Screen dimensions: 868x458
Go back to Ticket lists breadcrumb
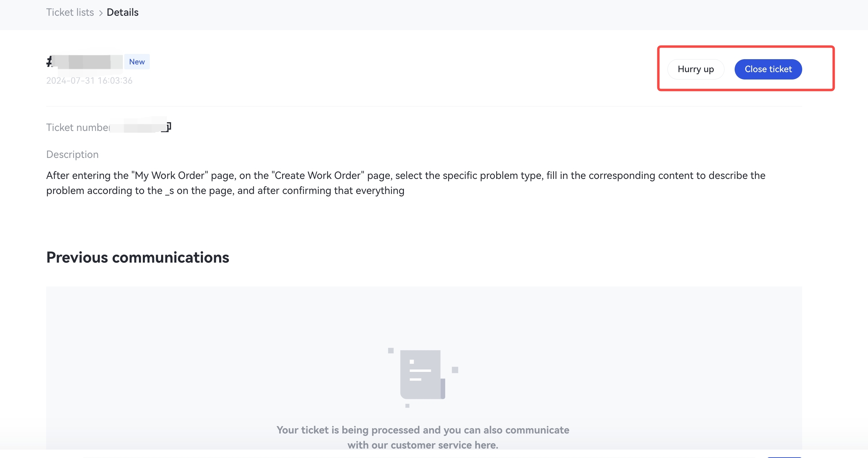pos(70,13)
